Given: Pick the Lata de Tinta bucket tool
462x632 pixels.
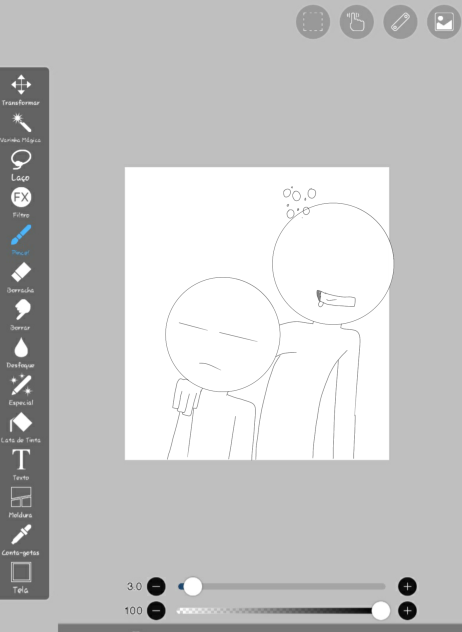Looking at the screenshot, I should click(x=21, y=428).
